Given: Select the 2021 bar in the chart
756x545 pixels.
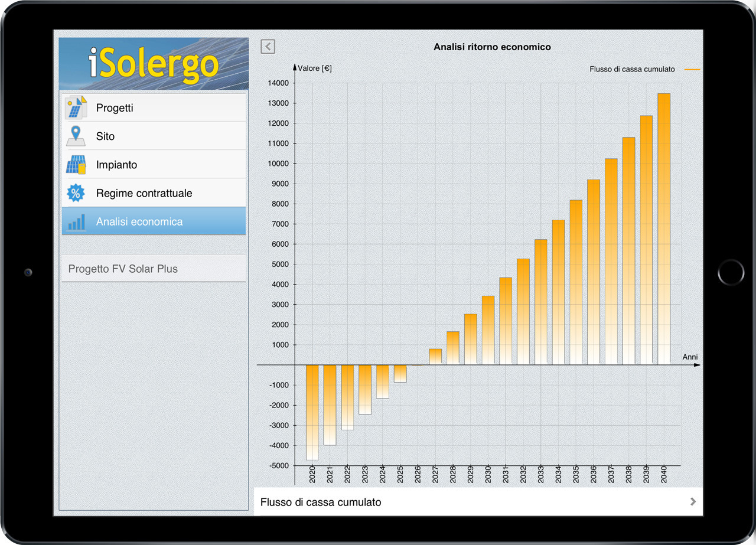Looking at the screenshot, I should pyautogui.click(x=330, y=405).
